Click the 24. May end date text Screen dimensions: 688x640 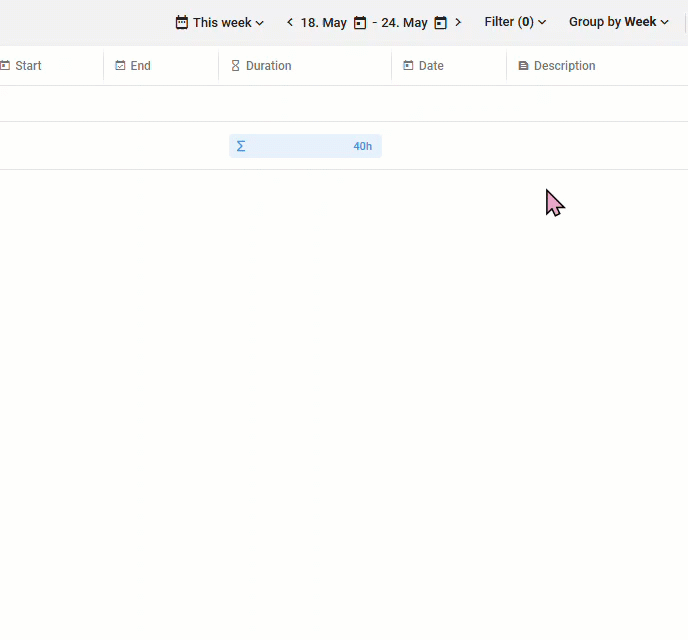(x=404, y=23)
